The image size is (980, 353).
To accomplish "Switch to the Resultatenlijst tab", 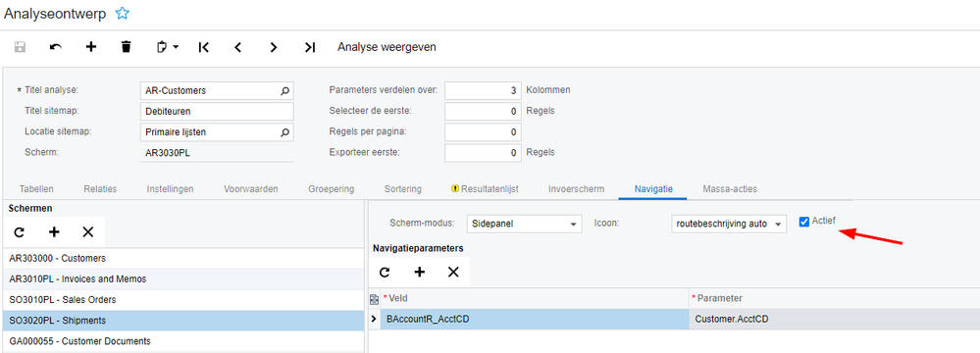I will click(x=485, y=188).
